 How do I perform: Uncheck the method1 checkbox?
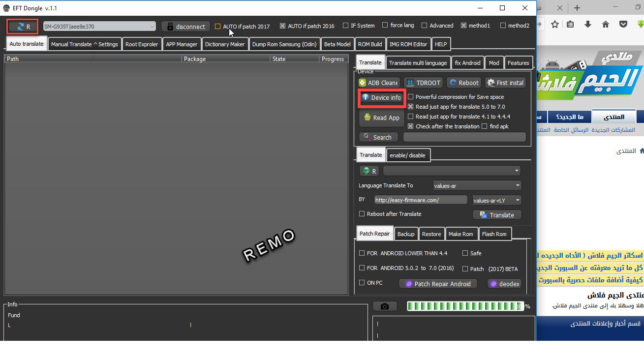pos(463,26)
